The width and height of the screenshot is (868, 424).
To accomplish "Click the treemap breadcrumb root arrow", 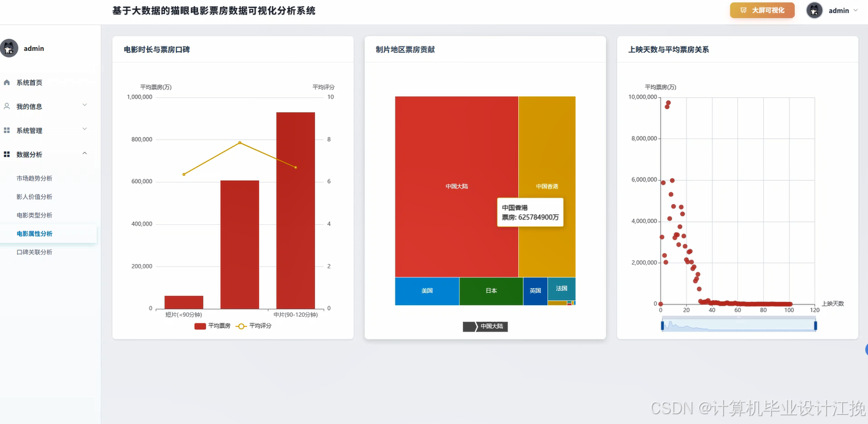I will 470,327.
